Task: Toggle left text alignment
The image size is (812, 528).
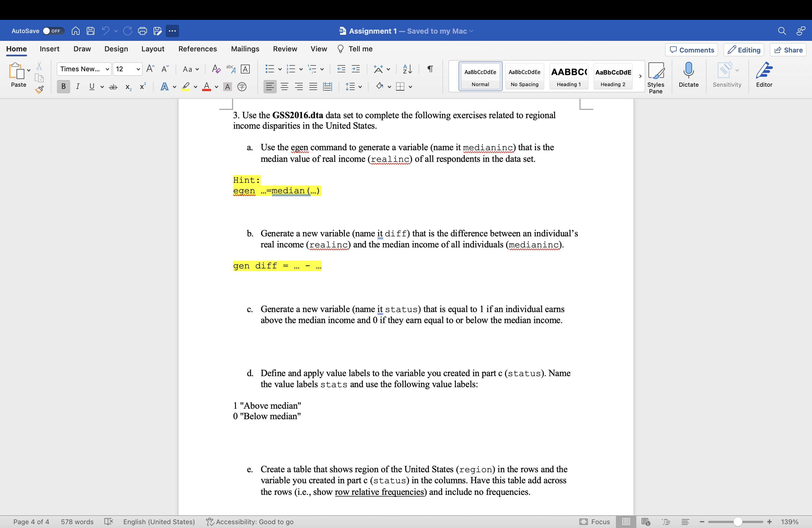Action: tap(270, 87)
